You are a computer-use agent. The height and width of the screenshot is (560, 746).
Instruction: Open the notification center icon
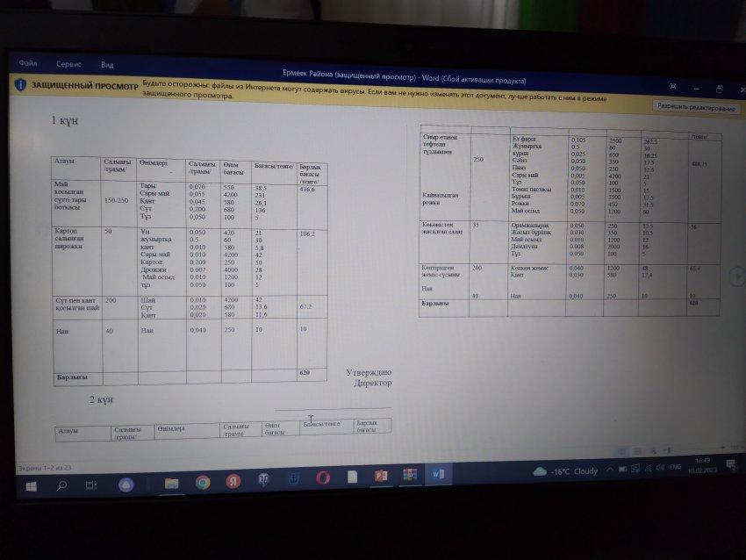coord(731,464)
